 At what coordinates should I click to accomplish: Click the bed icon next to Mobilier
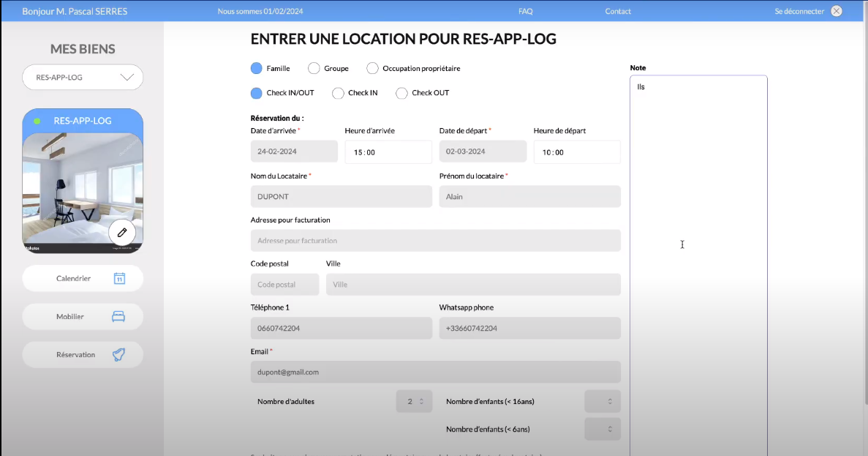[118, 316]
